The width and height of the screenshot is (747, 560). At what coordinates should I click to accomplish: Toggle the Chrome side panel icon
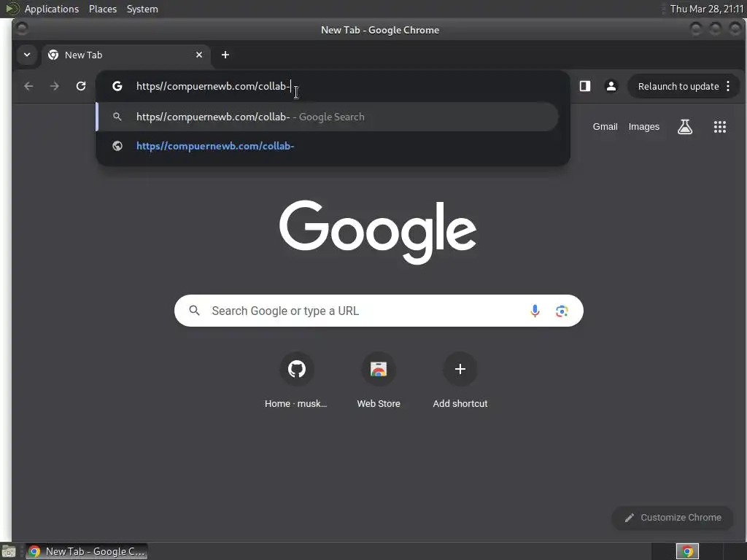pos(585,86)
